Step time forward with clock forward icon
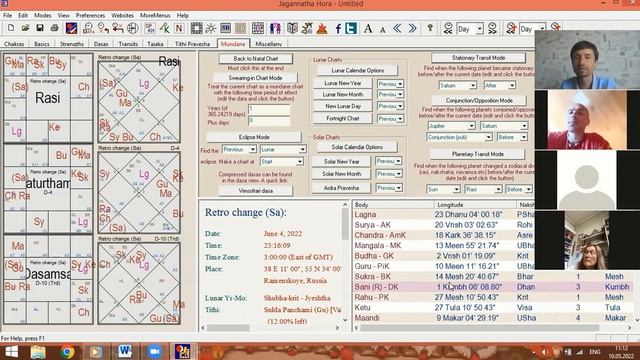The width and height of the screenshot is (640, 360). pos(493,28)
